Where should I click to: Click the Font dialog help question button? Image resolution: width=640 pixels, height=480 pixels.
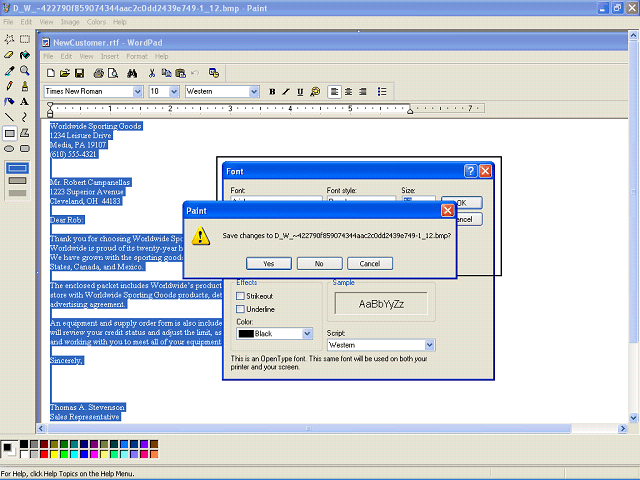[471, 171]
